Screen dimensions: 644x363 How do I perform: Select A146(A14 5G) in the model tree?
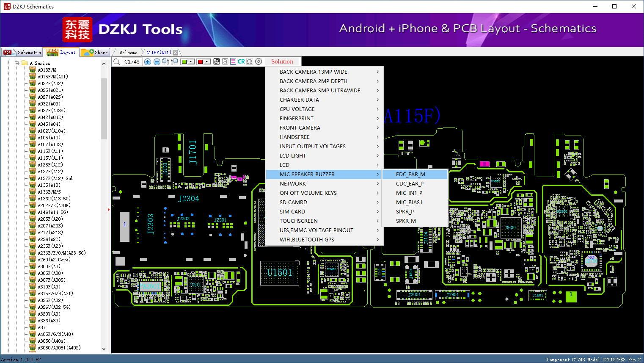tap(53, 212)
